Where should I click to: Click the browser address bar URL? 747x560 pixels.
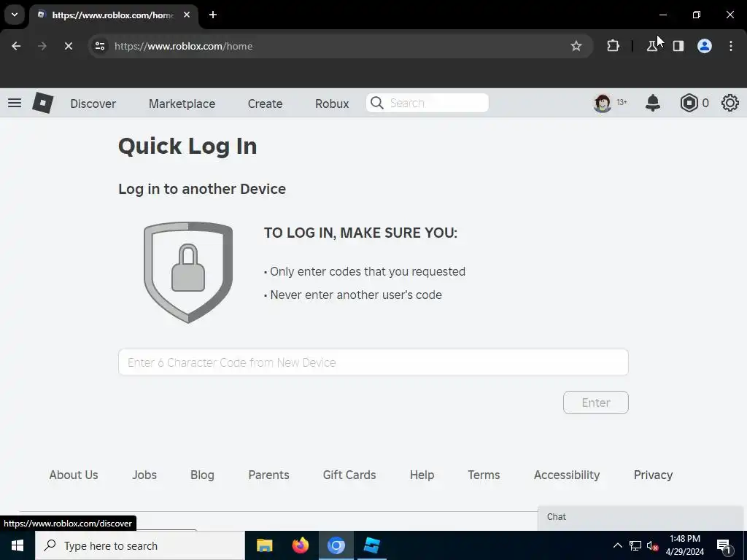pyautogui.click(x=183, y=46)
